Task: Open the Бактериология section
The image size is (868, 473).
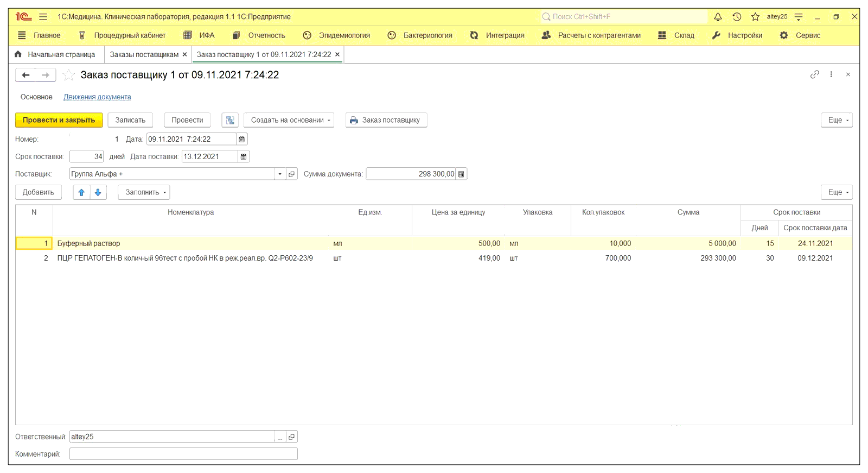Action: click(420, 35)
